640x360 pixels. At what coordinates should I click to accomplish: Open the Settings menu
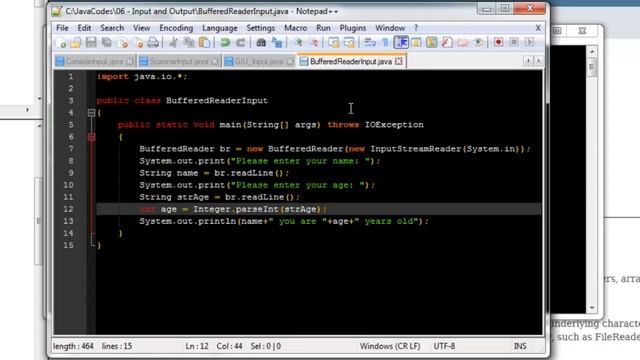260,28
